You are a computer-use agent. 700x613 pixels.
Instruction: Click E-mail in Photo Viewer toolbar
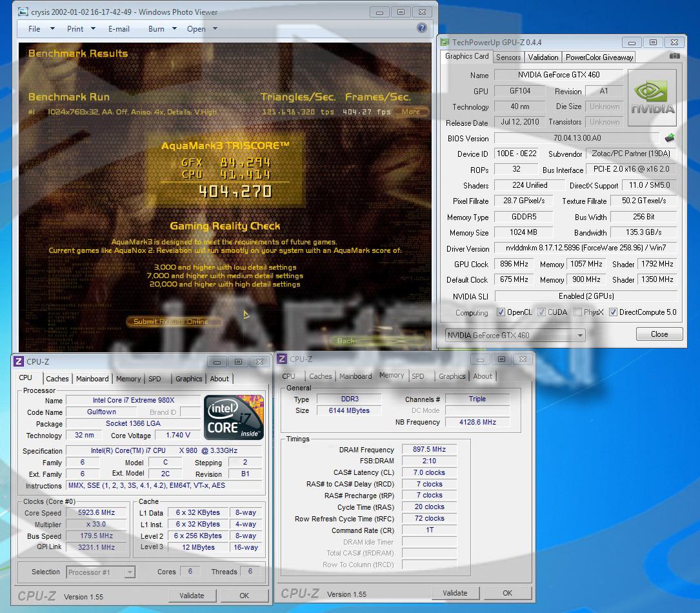119,28
